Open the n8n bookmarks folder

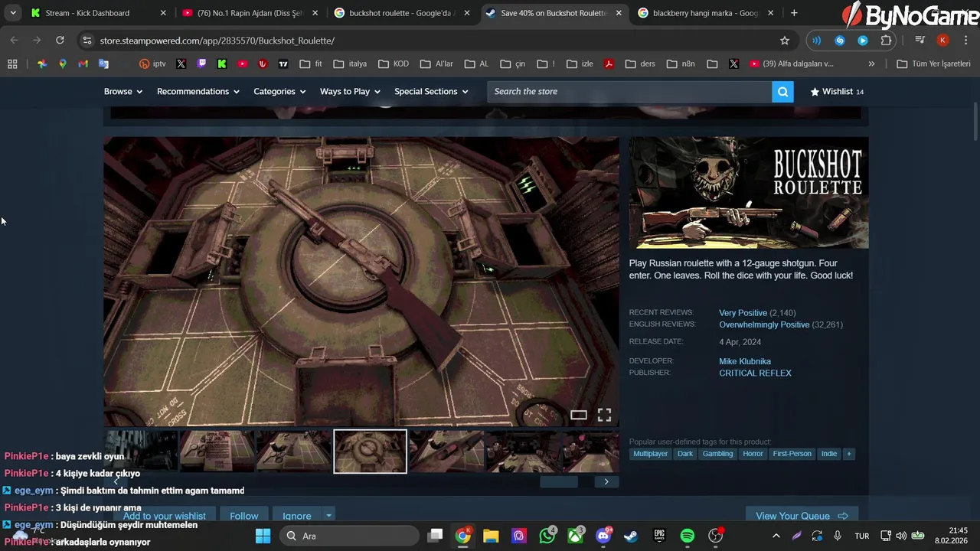tap(681, 64)
